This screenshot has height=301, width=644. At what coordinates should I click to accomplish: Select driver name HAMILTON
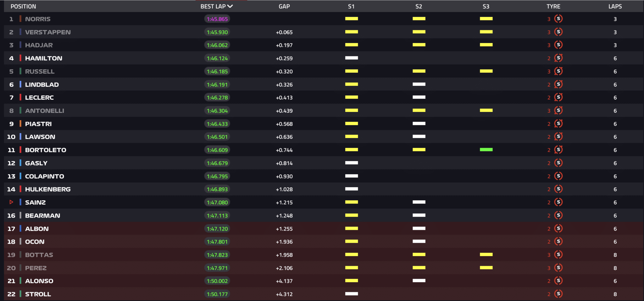[44, 58]
